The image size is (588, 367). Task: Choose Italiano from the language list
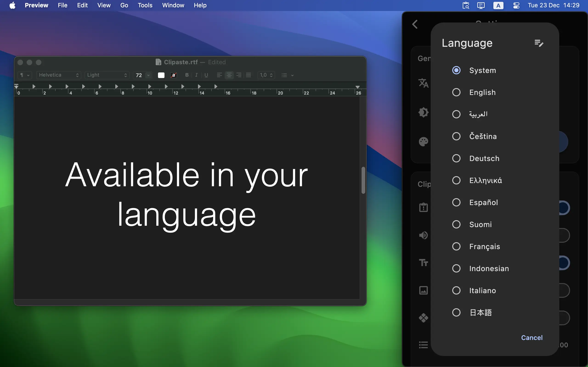click(x=456, y=290)
